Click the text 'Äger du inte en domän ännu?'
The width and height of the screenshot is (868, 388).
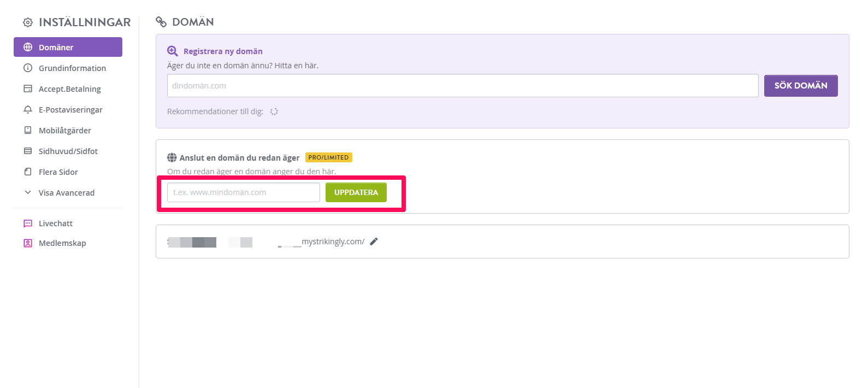click(220, 66)
